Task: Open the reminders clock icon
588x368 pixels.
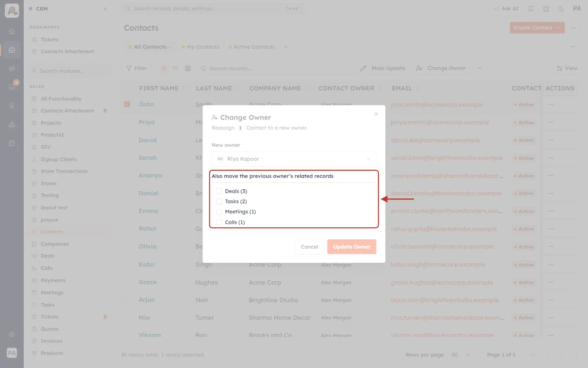Action: (x=546, y=9)
